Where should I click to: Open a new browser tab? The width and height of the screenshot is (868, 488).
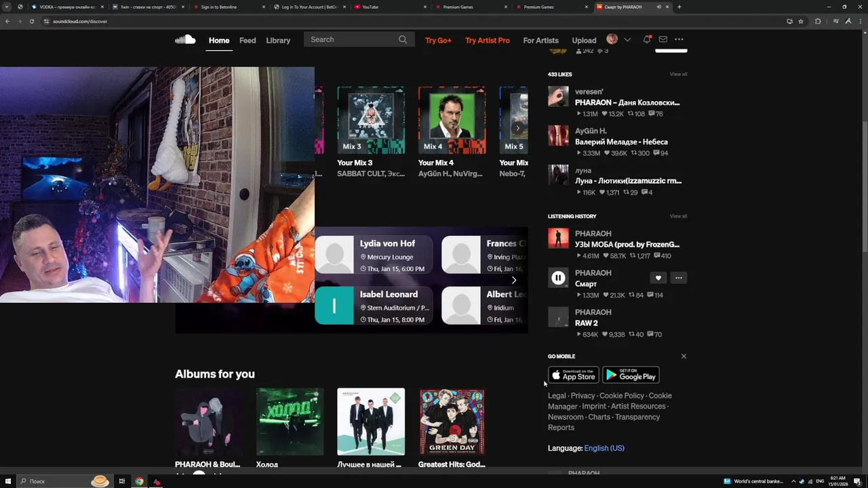tap(679, 7)
